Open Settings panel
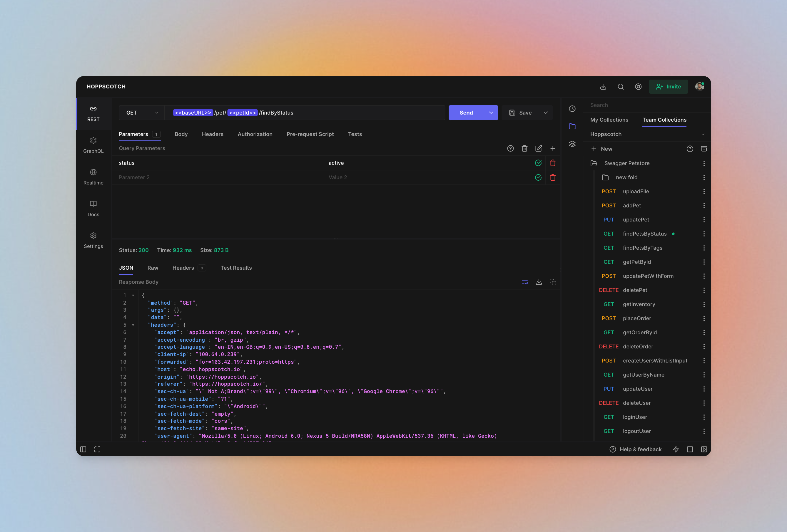The width and height of the screenshot is (787, 532). [x=93, y=240]
